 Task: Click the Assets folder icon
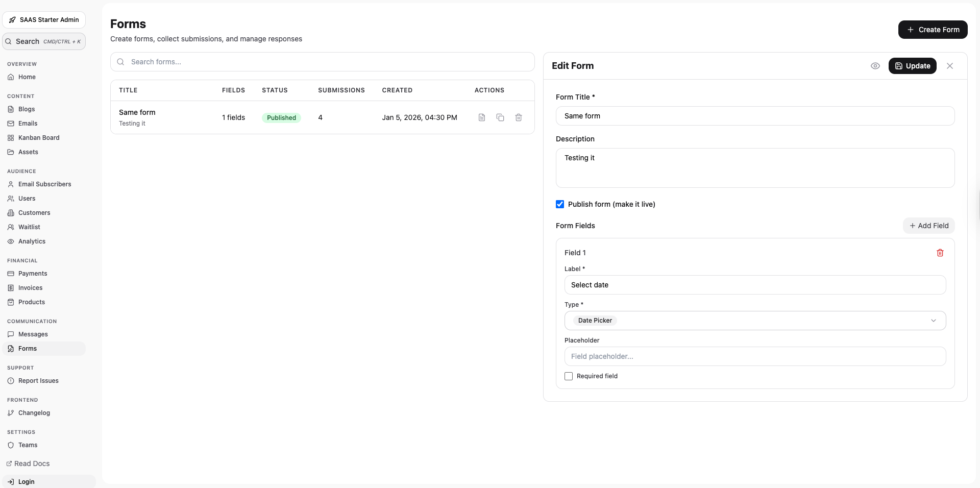coord(11,152)
